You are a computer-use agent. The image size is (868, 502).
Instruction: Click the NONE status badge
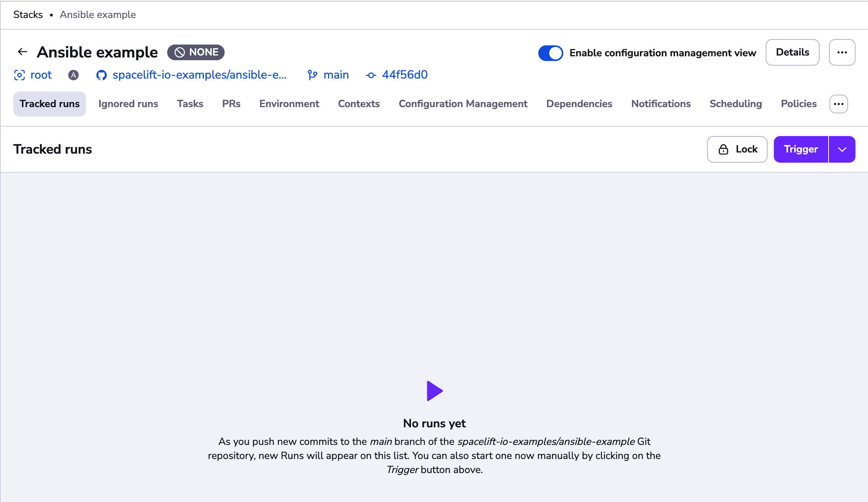click(x=196, y=52)
